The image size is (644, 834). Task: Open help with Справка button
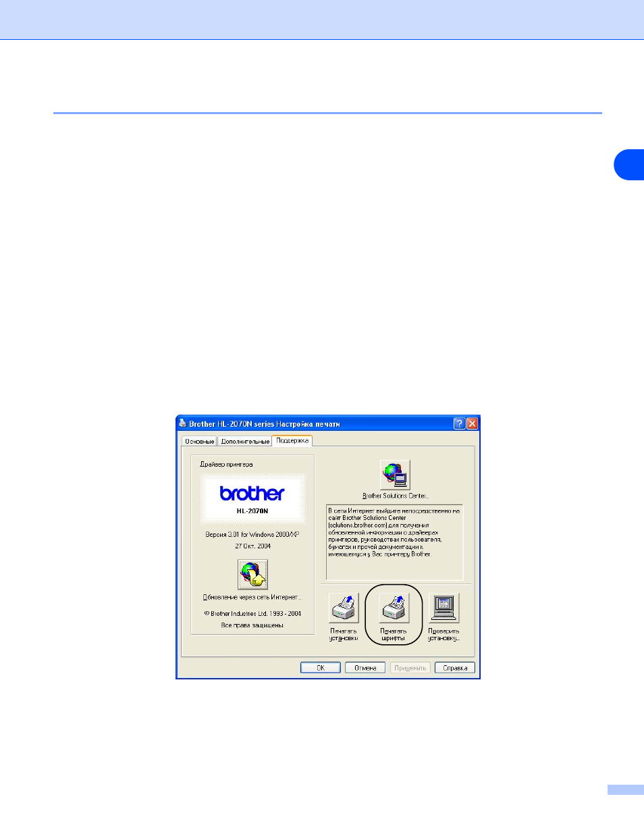[x=455, y=668]
